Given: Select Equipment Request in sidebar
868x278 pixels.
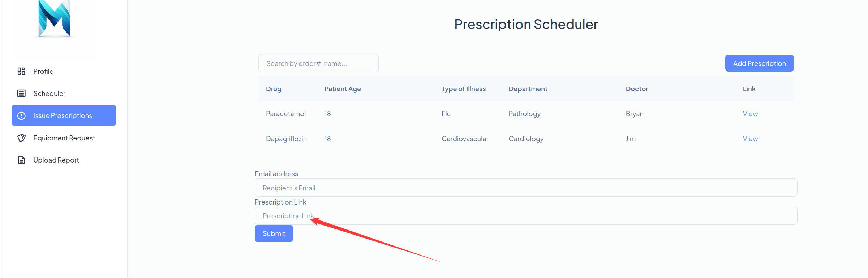Looking at the screenshot, I should (64, 138).
